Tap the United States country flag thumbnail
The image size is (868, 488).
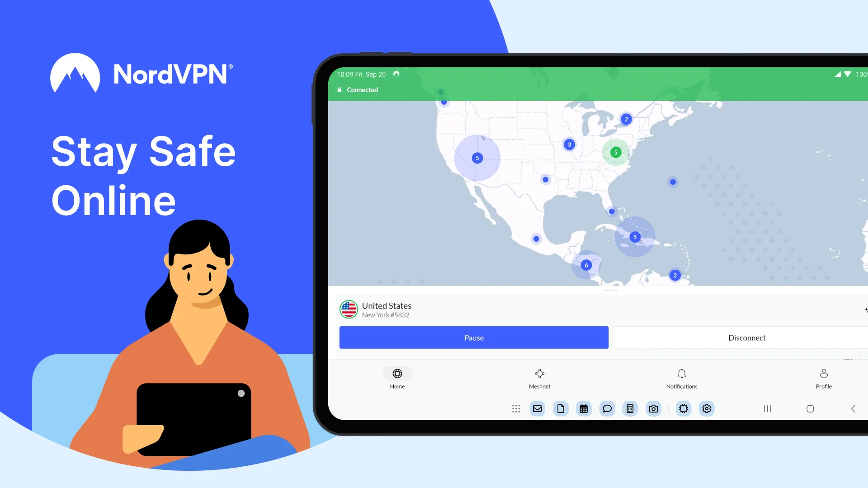click(348, 309)
